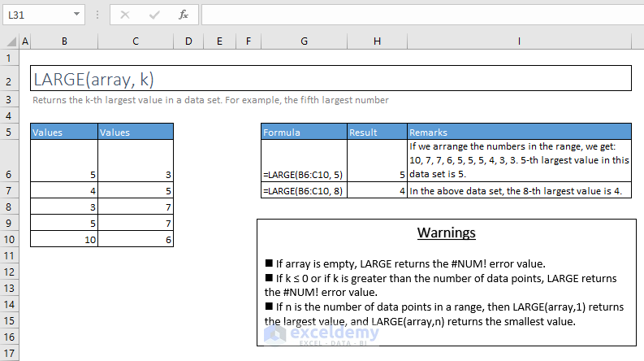The image size is (644, 361).
Task: Select row 14 header
Action: pos(9,304)
